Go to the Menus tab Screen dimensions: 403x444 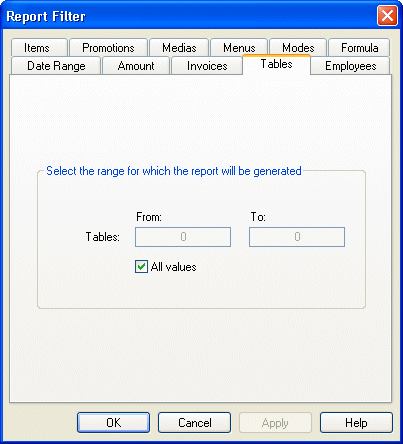tap(239, 48)
